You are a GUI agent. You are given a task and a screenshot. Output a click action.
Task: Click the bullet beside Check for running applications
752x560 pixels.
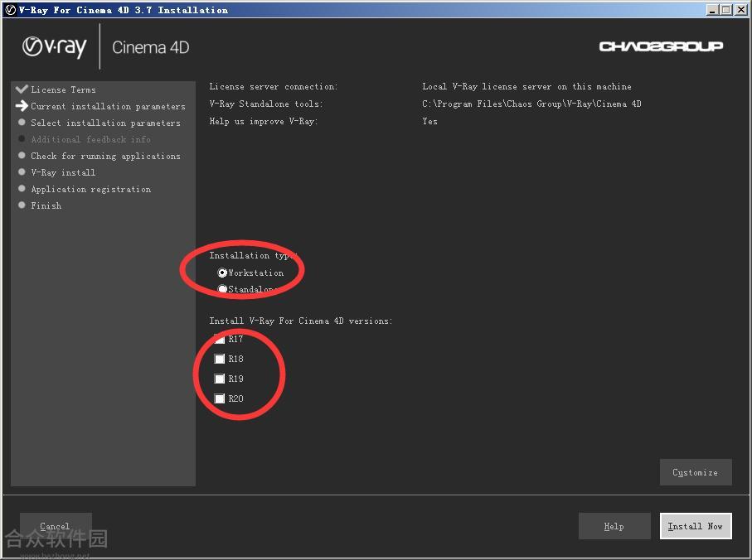coord(22,155)
